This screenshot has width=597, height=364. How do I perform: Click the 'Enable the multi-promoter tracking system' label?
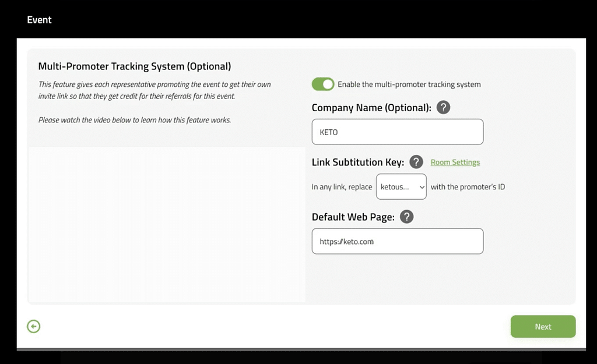tap(409, 84)
